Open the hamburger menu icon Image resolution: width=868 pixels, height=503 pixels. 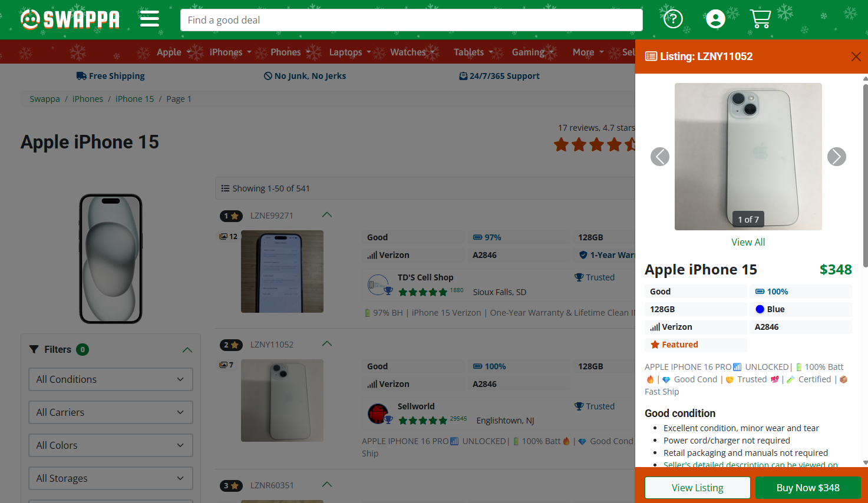(150, 19)
